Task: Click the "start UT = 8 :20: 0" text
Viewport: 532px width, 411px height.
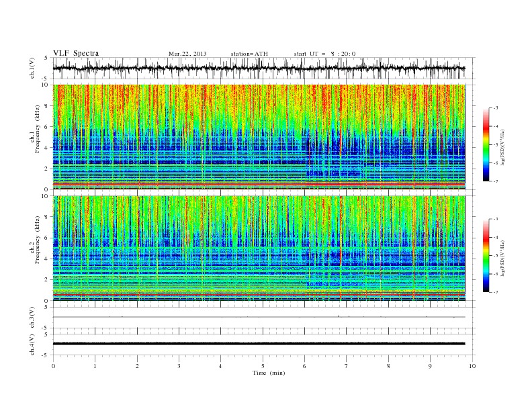Action: click(324, 54)
